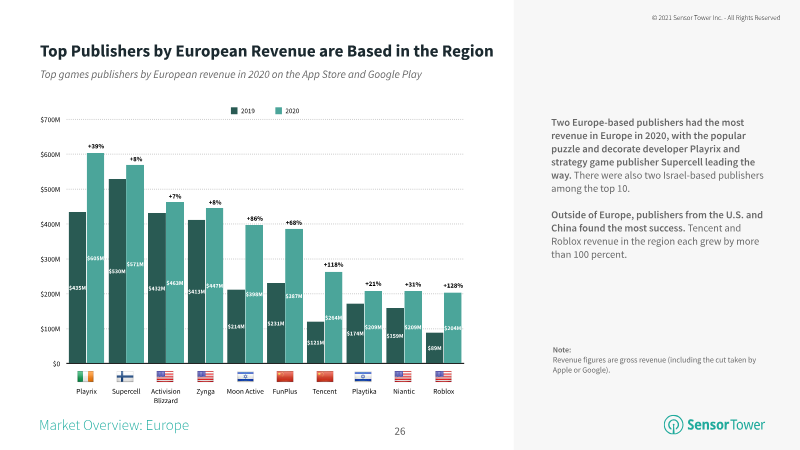Click the +7% growth label over Activision Blizzard

click(x=175, y=196)
